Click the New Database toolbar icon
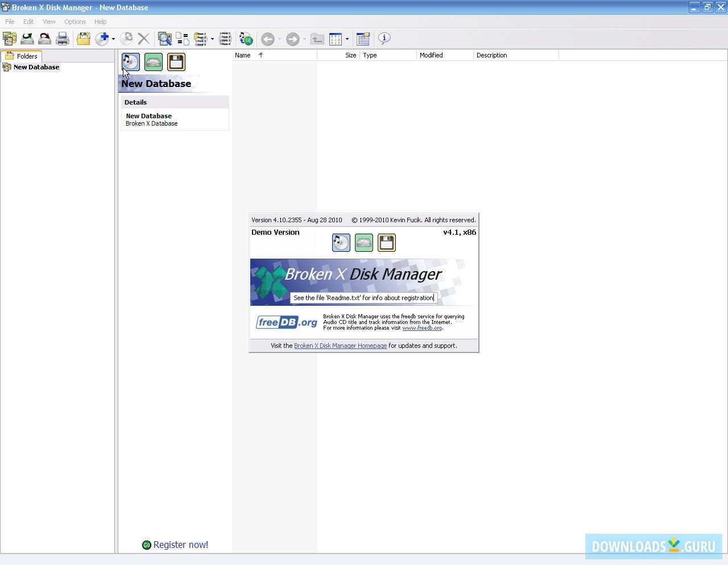728x565 pixels. point(9,39)
